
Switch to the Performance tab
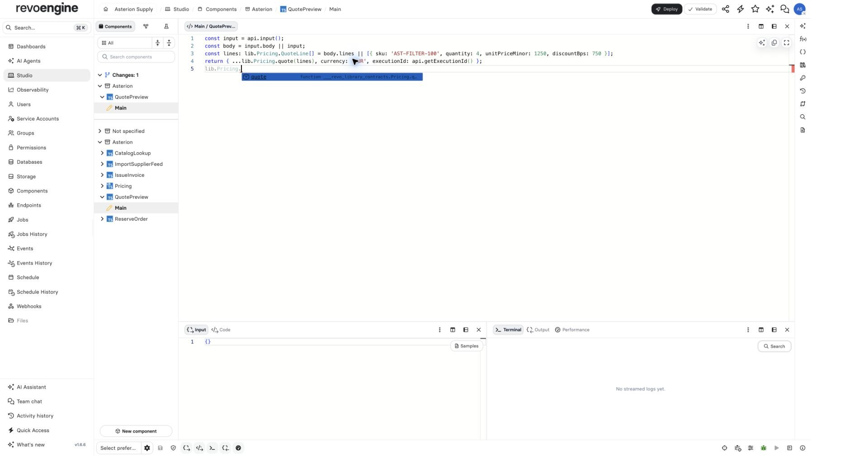572,330
